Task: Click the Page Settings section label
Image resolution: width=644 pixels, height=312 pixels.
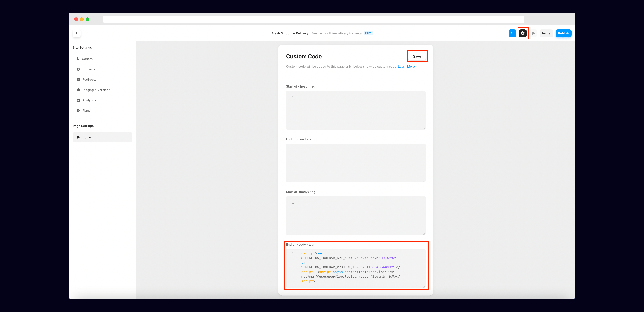Action: [x=83, y=126]
